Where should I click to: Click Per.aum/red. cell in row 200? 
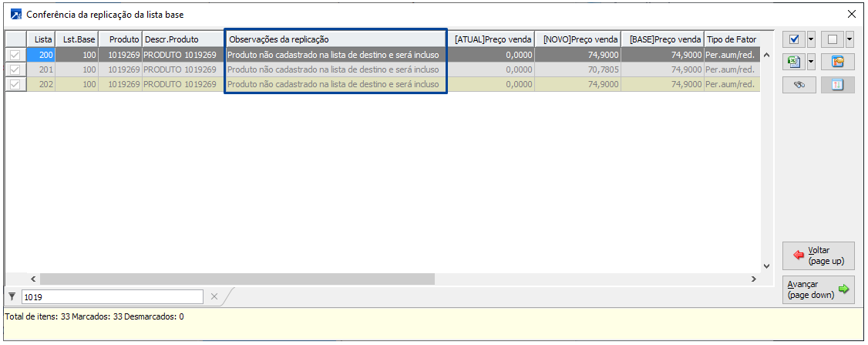(732, 55)
